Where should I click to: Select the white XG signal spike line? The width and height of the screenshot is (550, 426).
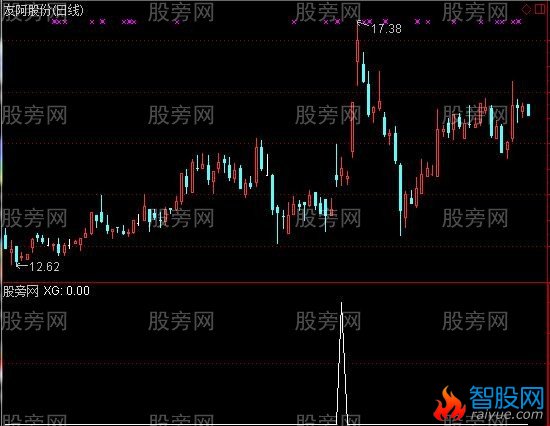342,362
